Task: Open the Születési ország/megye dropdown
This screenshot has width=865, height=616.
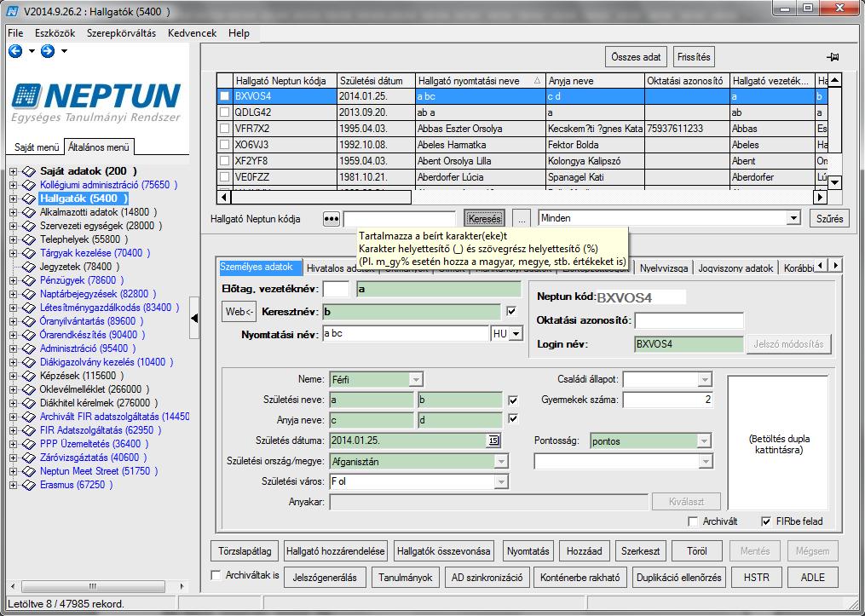Action: [501, 461]
